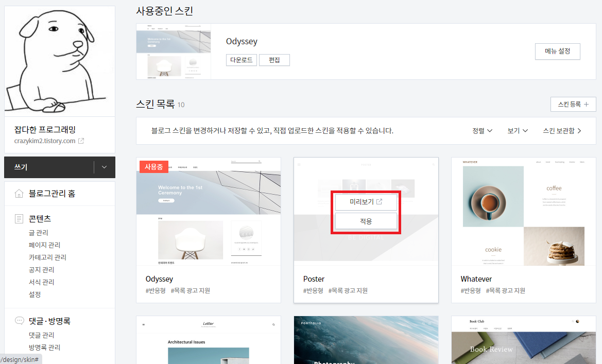Open the 공지 관리 menu item
Image resolution: width=602 pixels, height=364 pixels.
[42, 270]
